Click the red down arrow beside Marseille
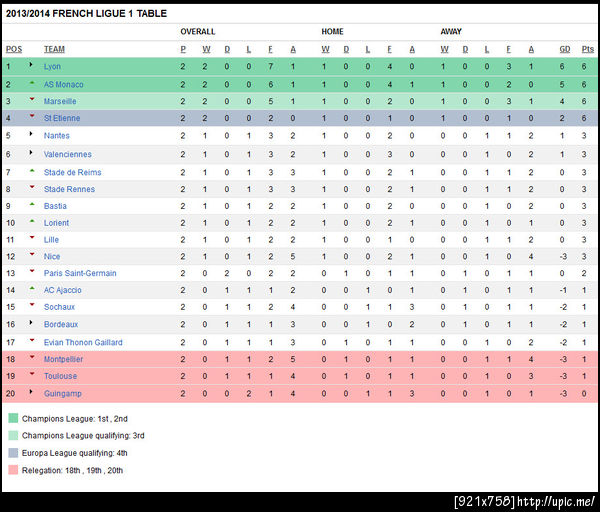Screen dimensions: 600x512 click(x=32, y=100)
